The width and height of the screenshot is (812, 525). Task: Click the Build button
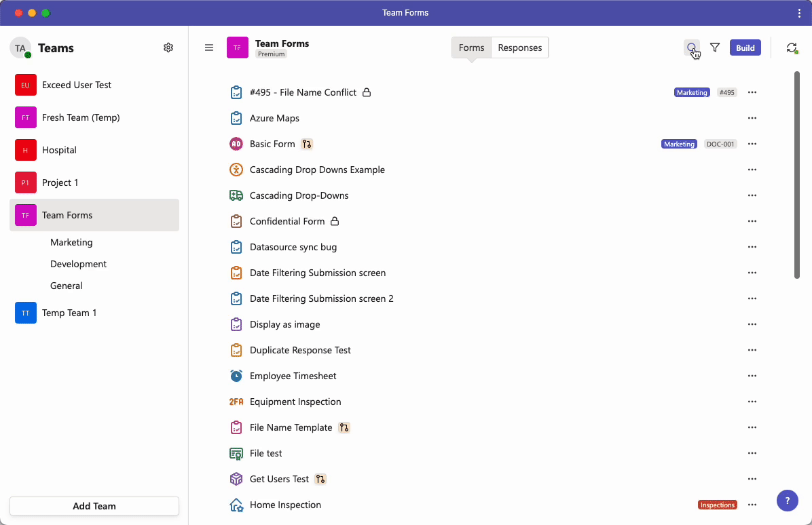click(745, 47)
